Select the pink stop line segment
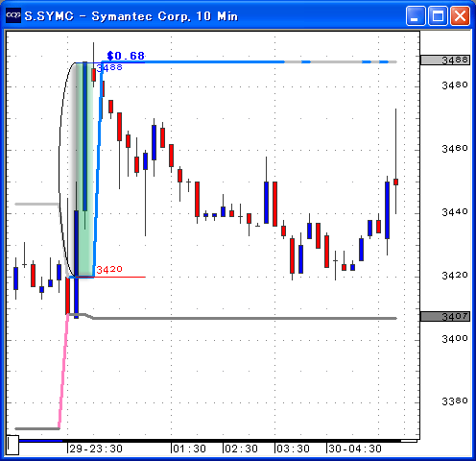The width and height of the screenshot is (476, 461). coord(63,372)
